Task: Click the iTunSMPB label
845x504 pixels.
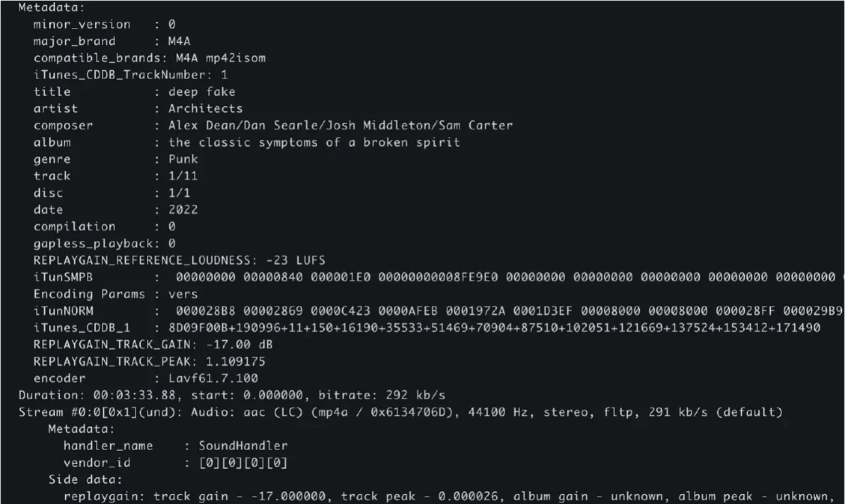Action: 63,277
